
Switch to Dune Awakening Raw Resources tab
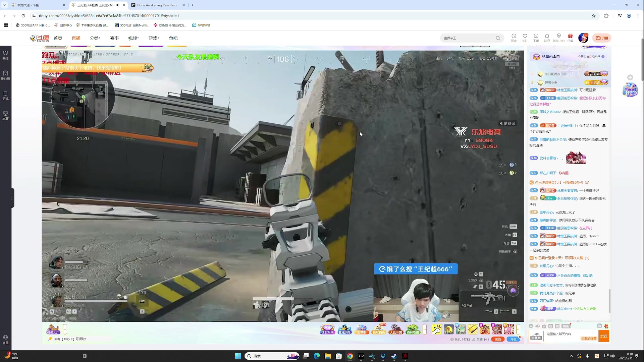point(158,5)
